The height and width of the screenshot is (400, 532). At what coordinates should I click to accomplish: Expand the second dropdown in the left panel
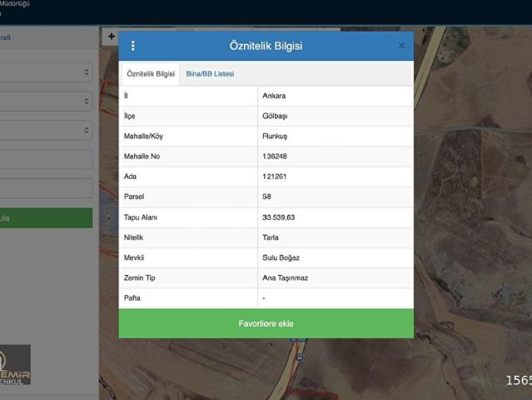47,101
